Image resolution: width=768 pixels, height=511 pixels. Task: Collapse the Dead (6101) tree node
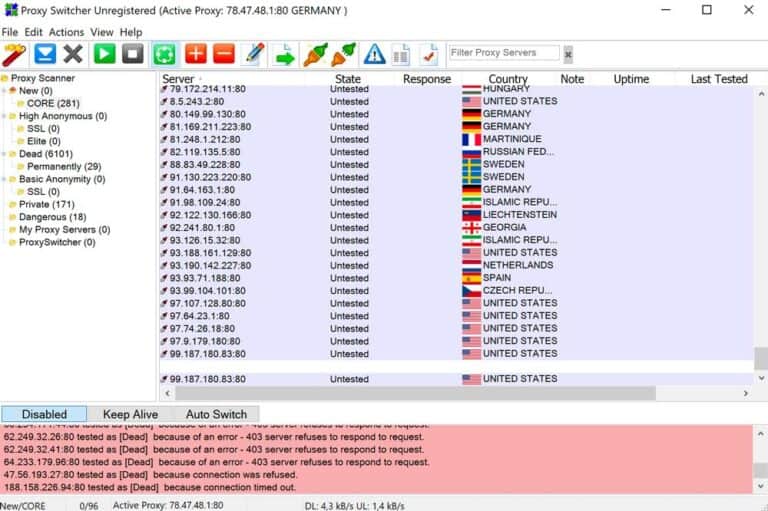pyautogui.click(x=4, y=154)
